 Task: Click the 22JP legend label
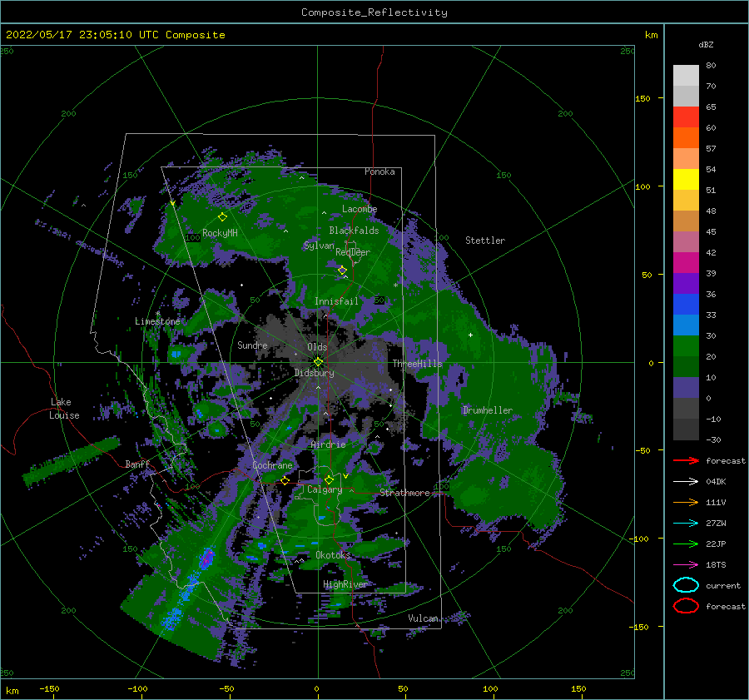[x=716, y=544]
